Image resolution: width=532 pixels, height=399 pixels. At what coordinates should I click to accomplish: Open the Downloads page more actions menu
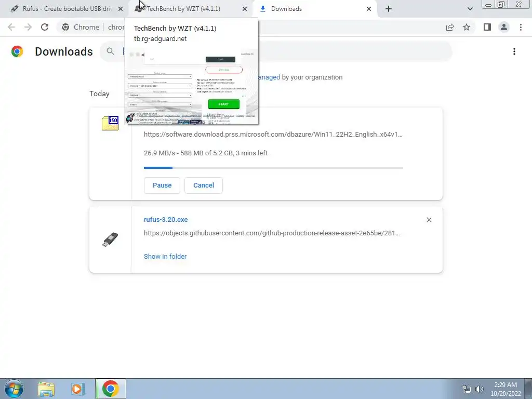[x=514, y=51]
